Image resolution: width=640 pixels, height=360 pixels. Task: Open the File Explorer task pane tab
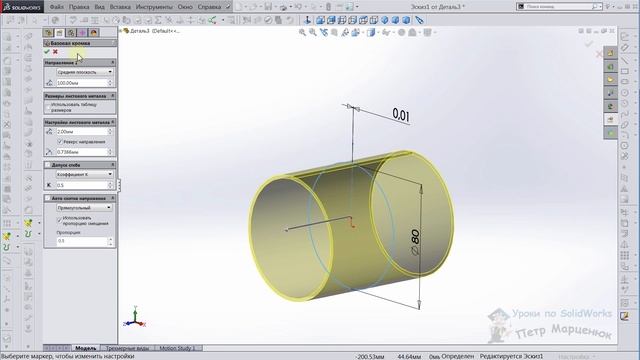point(610,80)
